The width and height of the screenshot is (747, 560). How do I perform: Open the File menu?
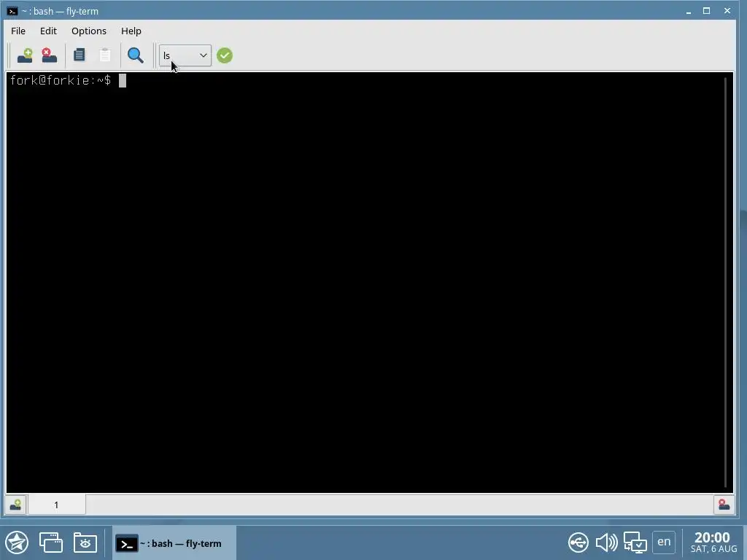pyautogui.click(x=18, y=31)
